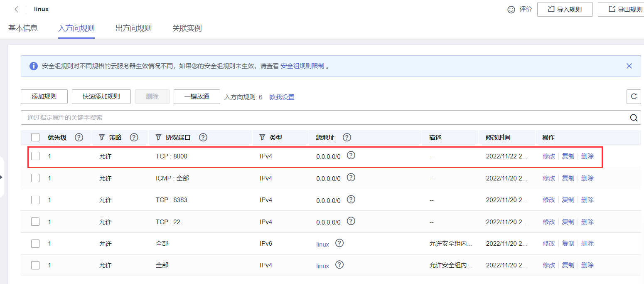Click the smiley 评价 feedback icon
Viewport: 644px width, 284px height.
click(511, 9)
